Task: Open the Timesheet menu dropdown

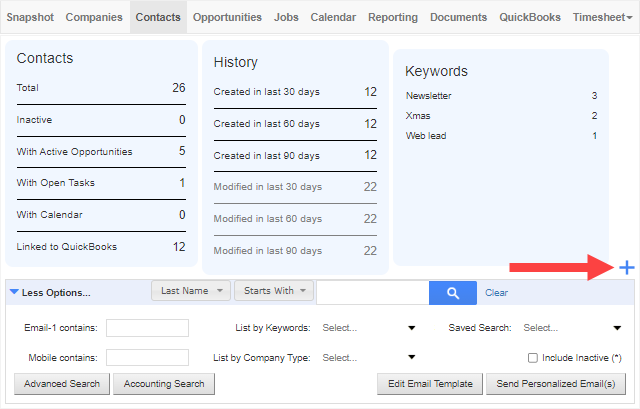Action: 602,17
